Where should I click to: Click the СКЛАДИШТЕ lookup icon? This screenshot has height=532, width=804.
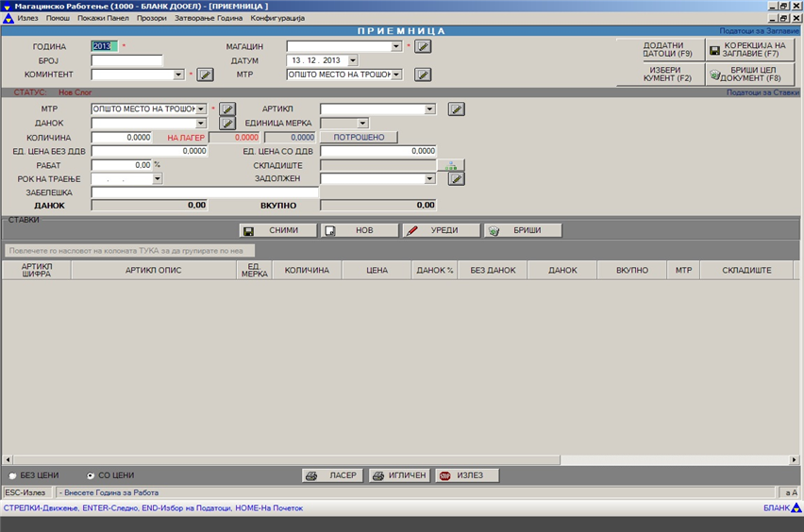tap(450, 165)
